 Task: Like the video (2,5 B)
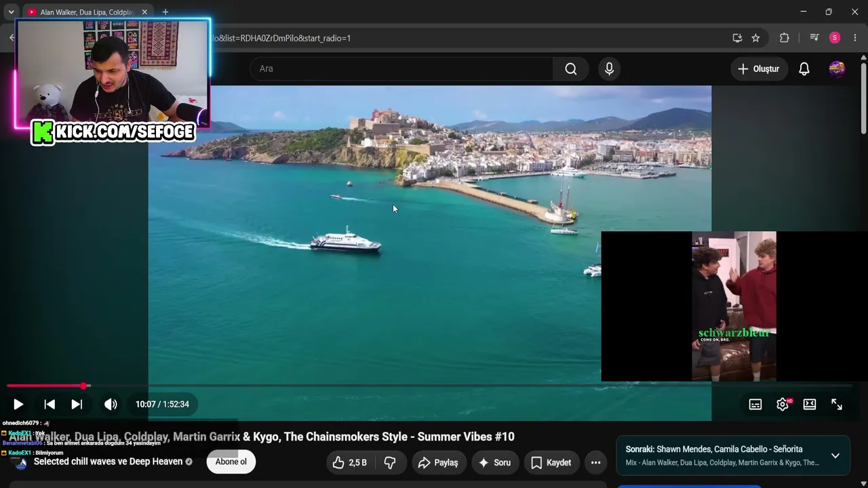pyautogui.click(x=350, y=462)
